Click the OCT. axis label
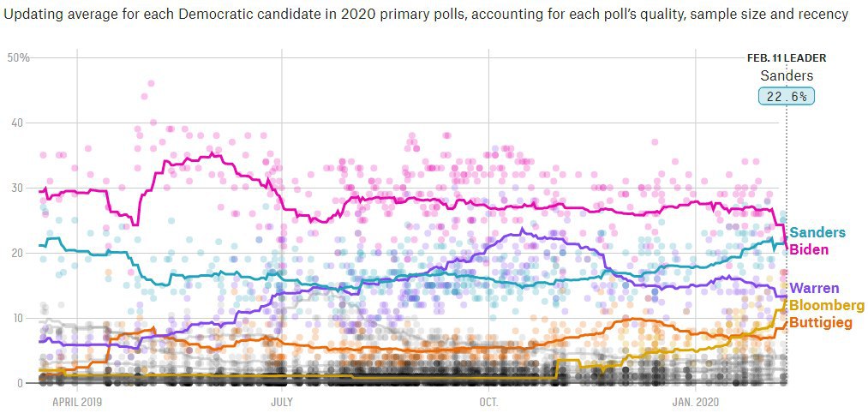 click(x=488, y=401)
